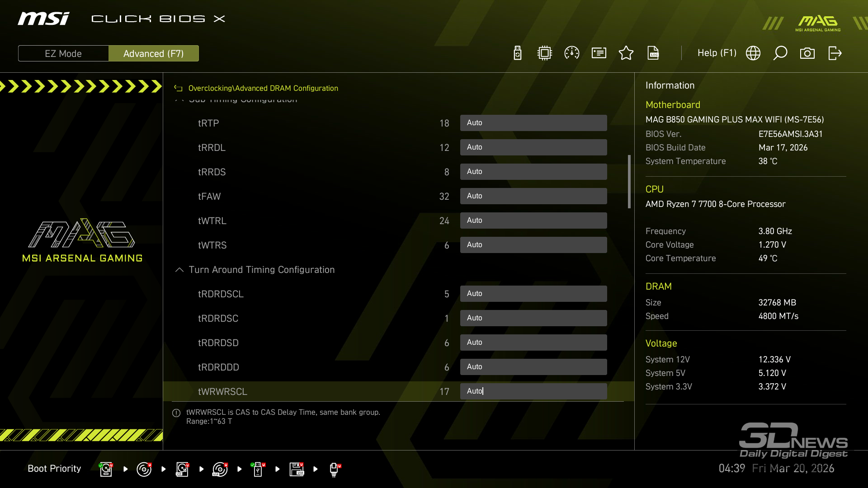
Task: Open the M-Flash USB update icon
Action: 518,53
